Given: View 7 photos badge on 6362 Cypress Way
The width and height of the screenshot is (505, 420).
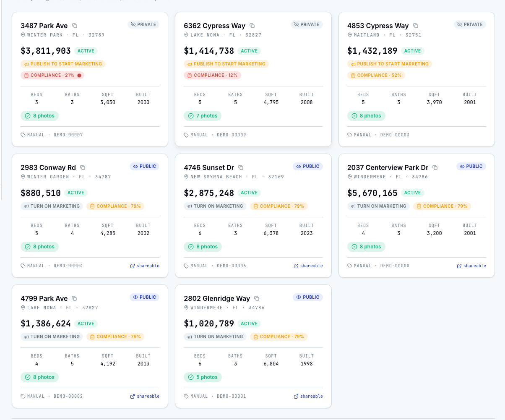Looking at the screenshot, I should [203, 116].
